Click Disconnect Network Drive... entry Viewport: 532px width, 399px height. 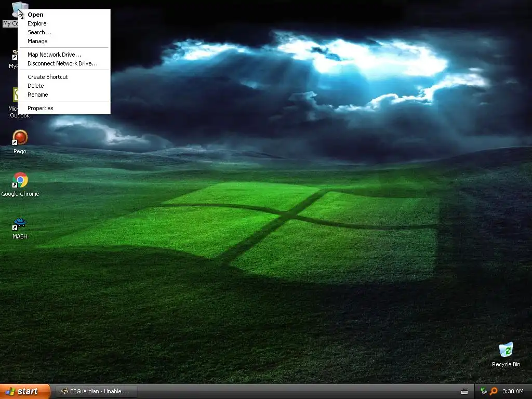64,63
